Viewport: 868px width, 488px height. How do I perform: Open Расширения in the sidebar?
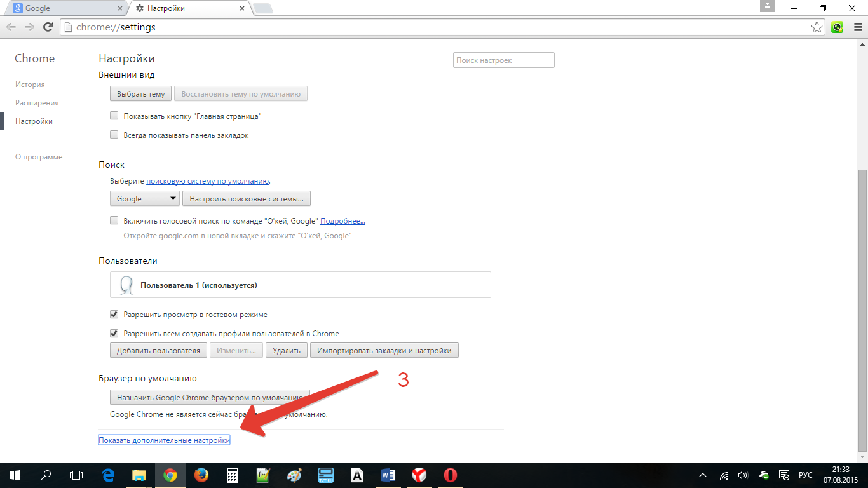pos(37,103)
